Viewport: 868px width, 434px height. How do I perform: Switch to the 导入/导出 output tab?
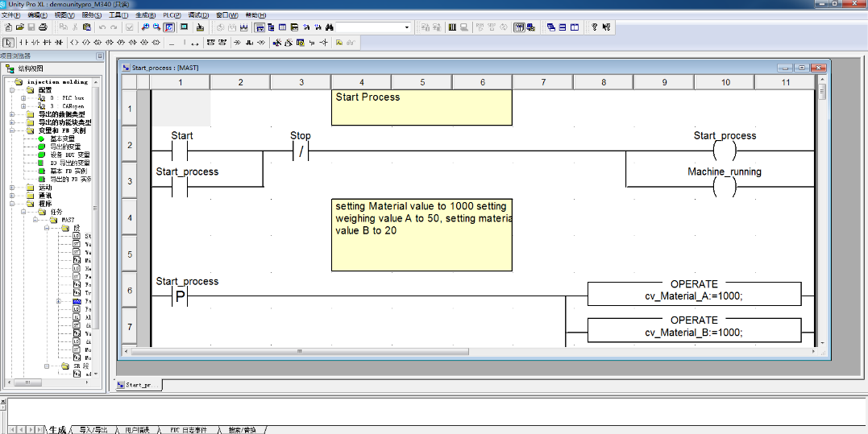[93, 430]
